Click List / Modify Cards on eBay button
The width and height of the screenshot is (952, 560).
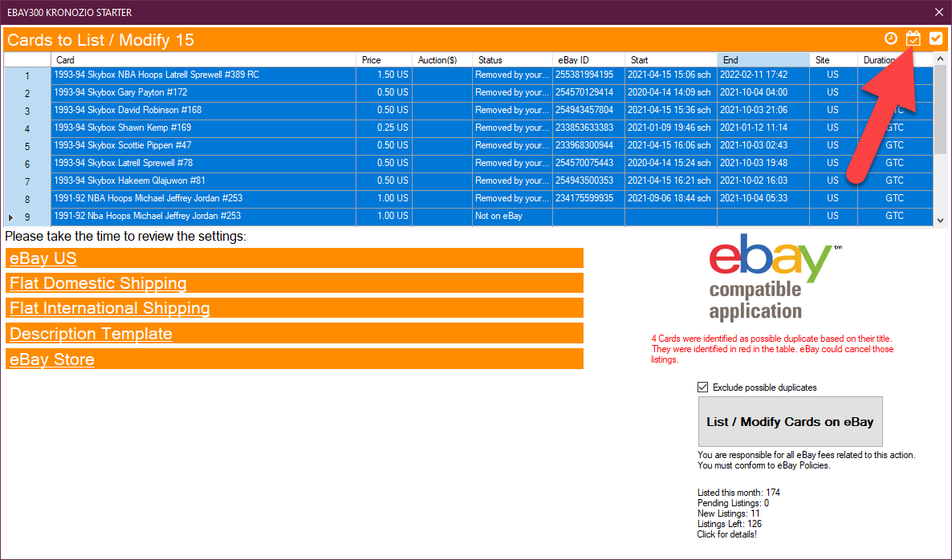tap(790, 422)
